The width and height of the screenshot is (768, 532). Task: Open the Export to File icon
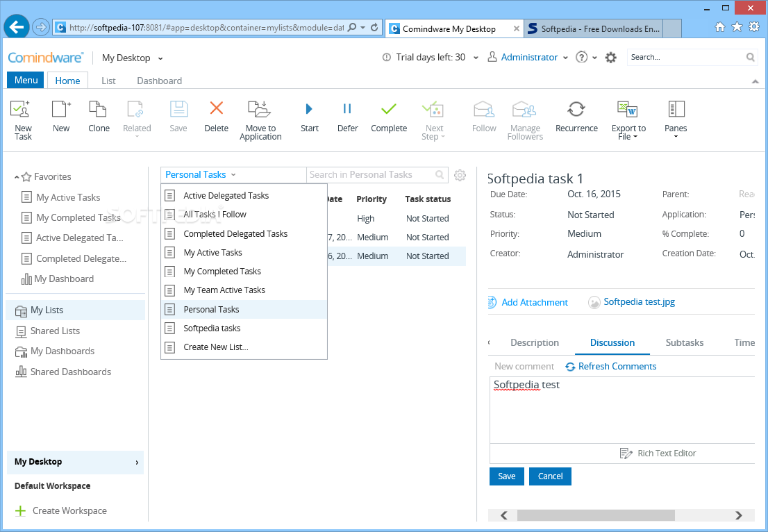[628, 109]
